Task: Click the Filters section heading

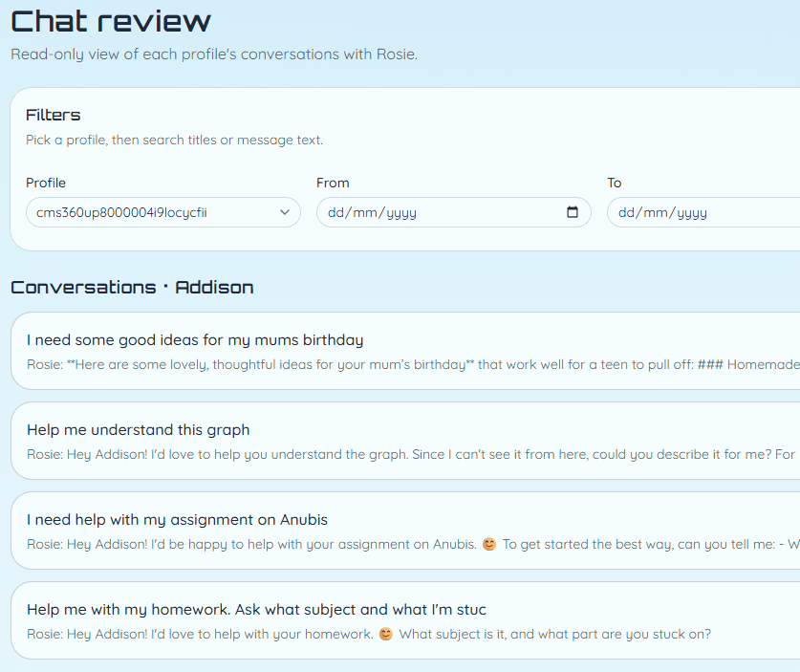Action: pyautogui.click(x=54, y=115)
